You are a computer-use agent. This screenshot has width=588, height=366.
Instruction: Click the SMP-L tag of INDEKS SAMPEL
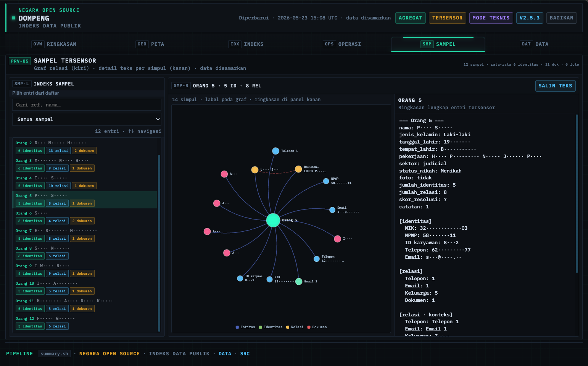tap(22, 84)
